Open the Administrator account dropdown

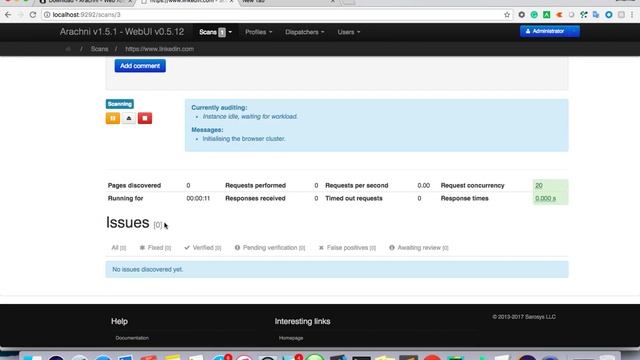click(549, 31)
